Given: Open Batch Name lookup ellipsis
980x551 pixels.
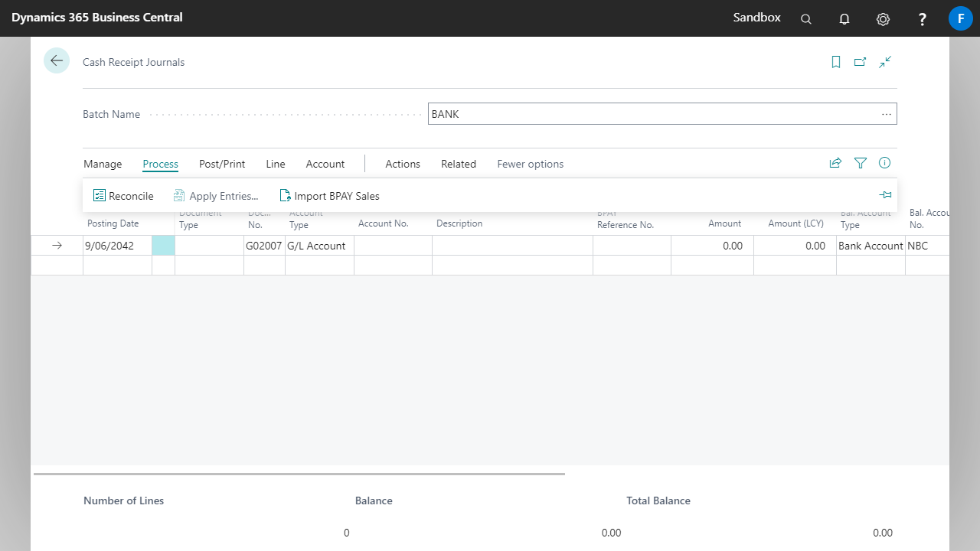Looking at the screenshot, I should click(x=886, y=114).
